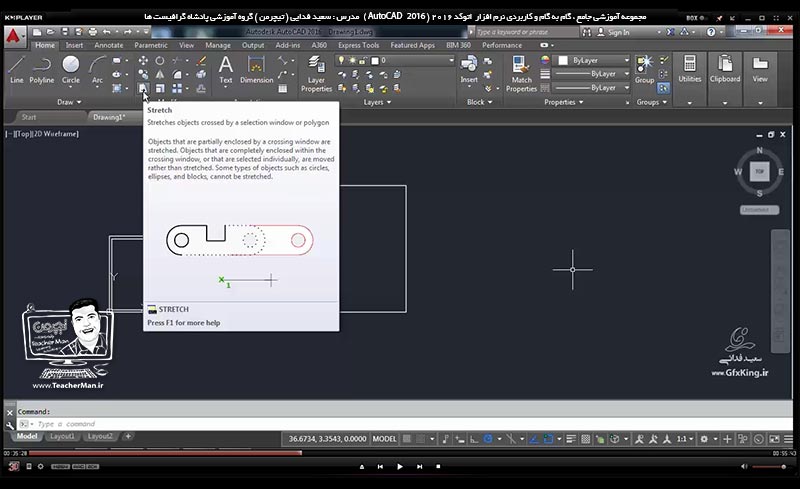Screen dimensions: 800x489
Task: Toggle Ortho mode in status bar
Action: point(474,439)
